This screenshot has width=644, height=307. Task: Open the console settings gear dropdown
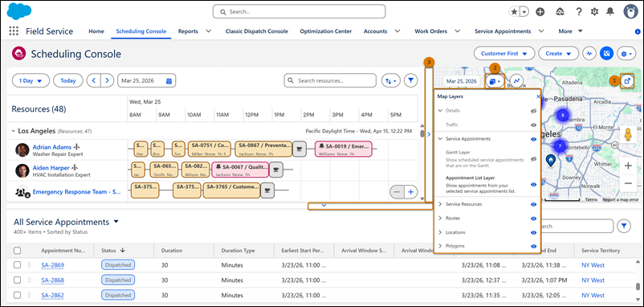point(626,53)
